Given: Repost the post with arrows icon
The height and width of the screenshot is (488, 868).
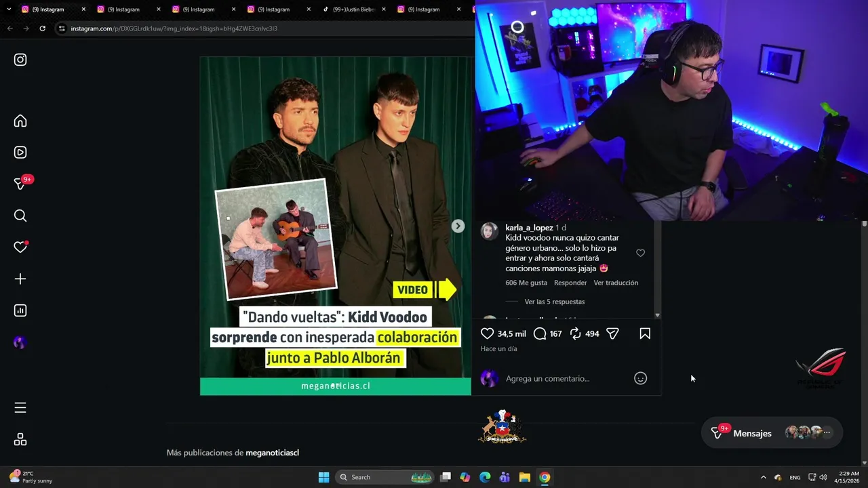Looking at the screenshot, I should pos(575,333).
